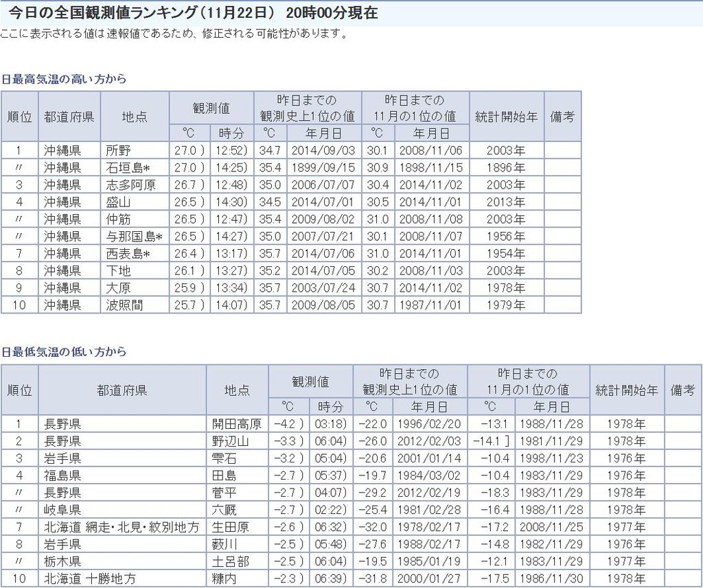
Task: Select the 盛山 station cell
Action: coord(135,202)
